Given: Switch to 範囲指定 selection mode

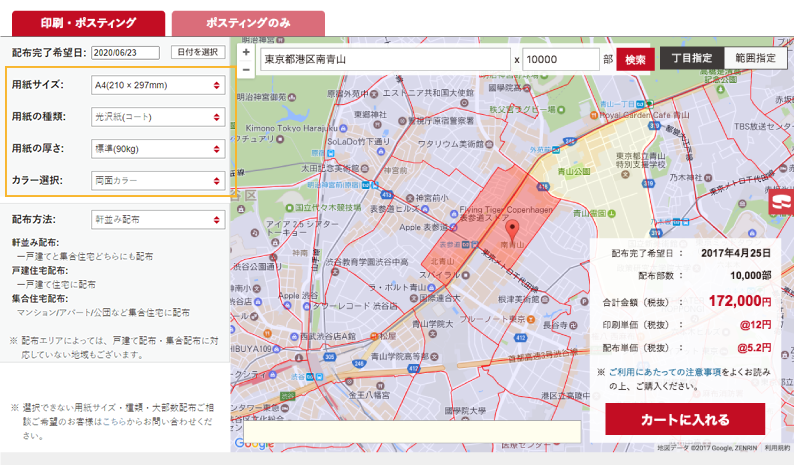Looking at the screenshot, I should point(755,59).
